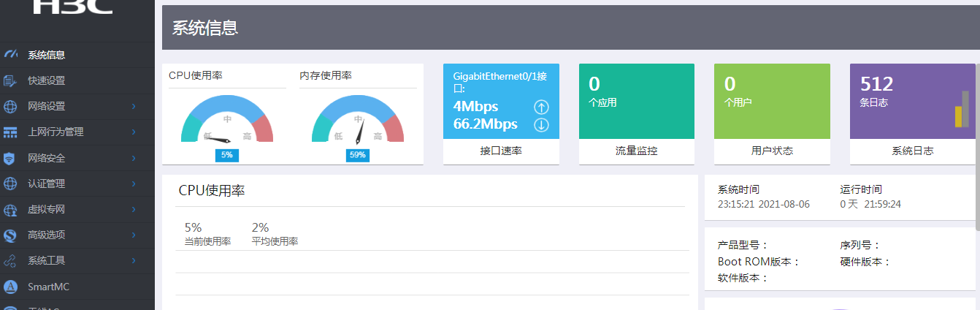The height and width of the screenshot is (310, 980).
Task: Click the green 0 个应用 tile
Action: 637,101
